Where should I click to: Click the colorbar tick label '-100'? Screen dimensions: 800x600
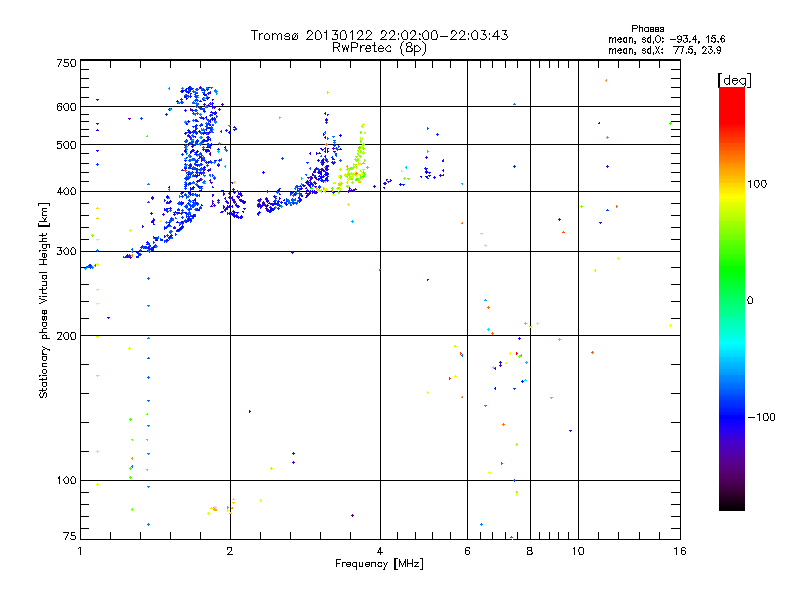(x=762, y=417)
